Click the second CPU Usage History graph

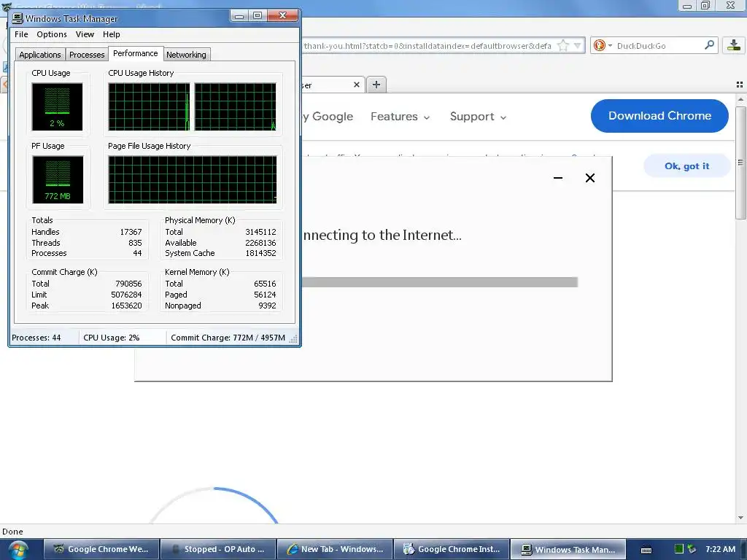point(236,106)
